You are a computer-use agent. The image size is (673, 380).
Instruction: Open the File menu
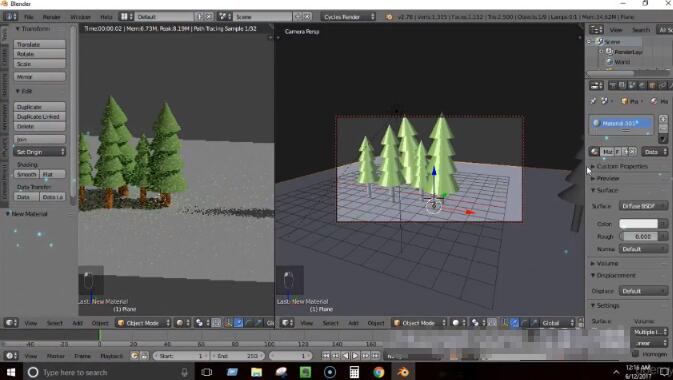pos(28,17)
